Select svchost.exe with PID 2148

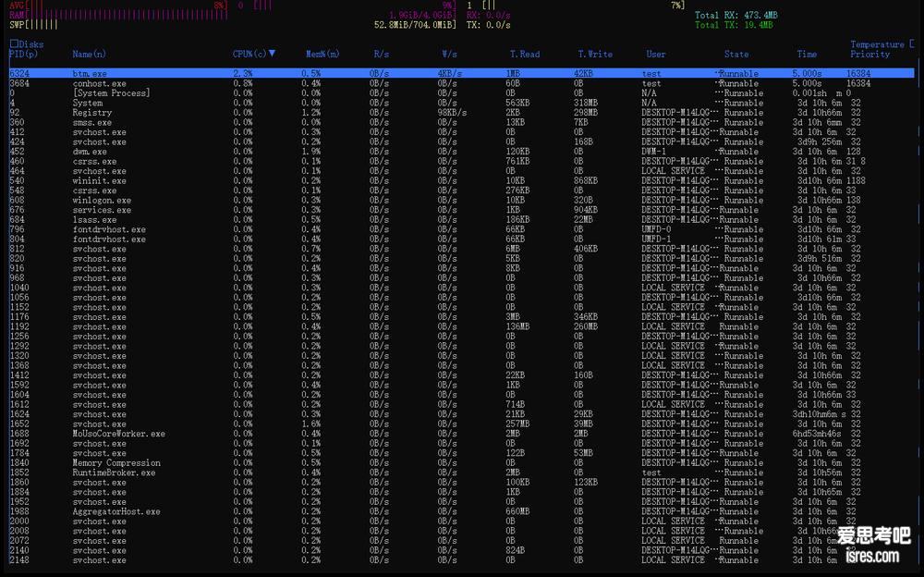(461, 559)
